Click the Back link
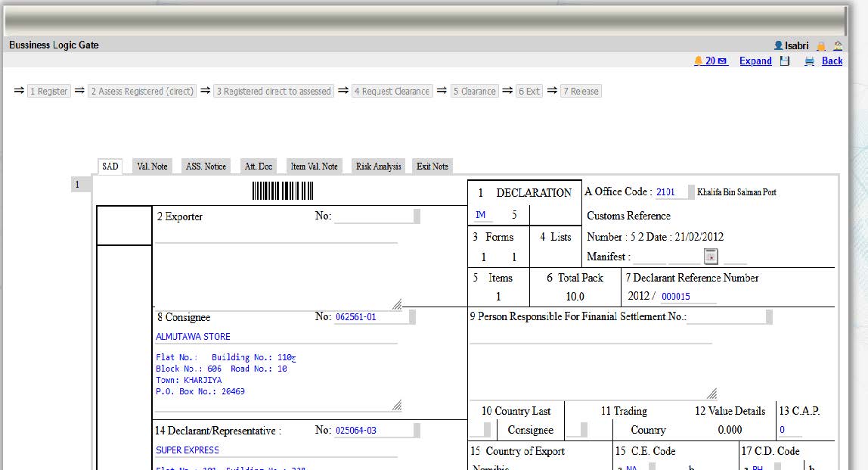Image resolution: width=868 pixels, height=470 pixels. tap(832, 61)
